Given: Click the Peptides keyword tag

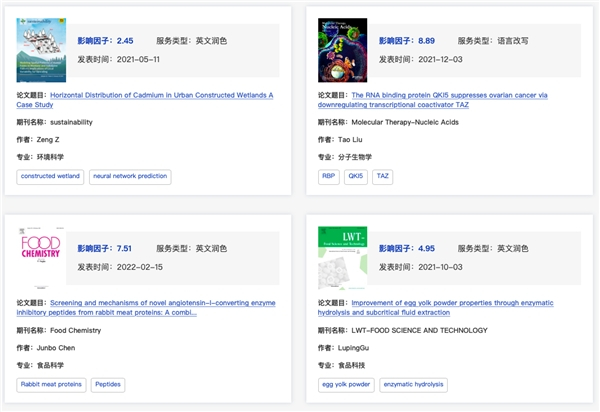Looking at the screenshot, I should tap(109, 384).
